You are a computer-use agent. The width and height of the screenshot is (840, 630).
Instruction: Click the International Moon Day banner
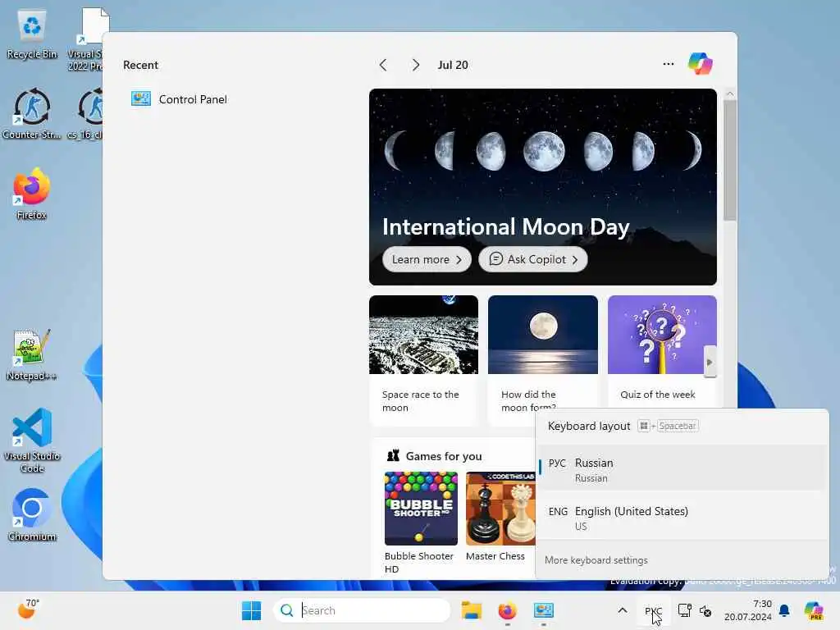(x=543, y=187)
